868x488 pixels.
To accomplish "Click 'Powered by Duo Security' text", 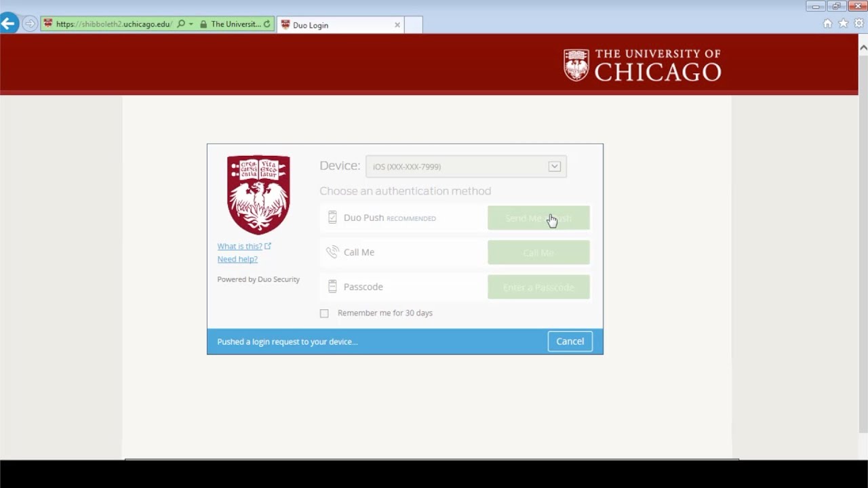I will [258, 279].
